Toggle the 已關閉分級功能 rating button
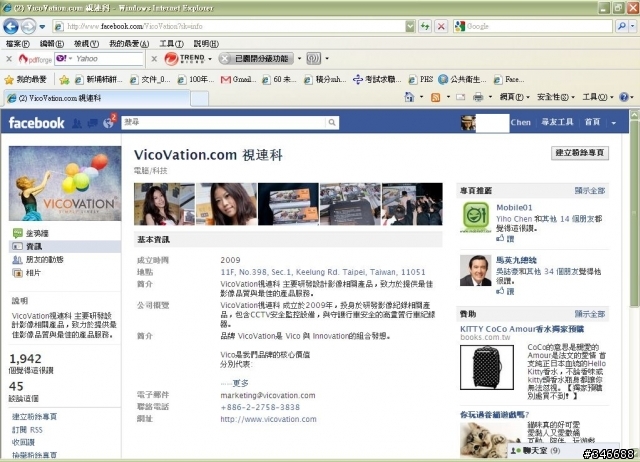The image size is (640, 462). pyautogui.click(x=256, y=59)
